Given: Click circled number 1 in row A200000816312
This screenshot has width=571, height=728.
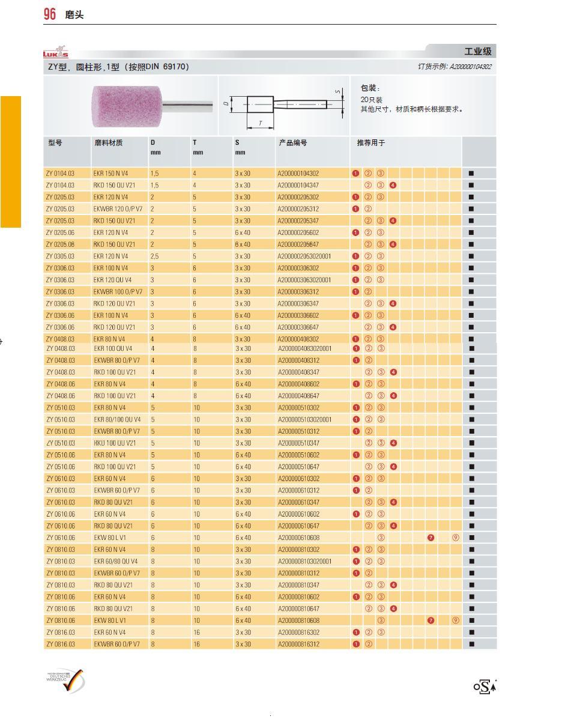Looking at the screenshot, I should click(355, 644).
